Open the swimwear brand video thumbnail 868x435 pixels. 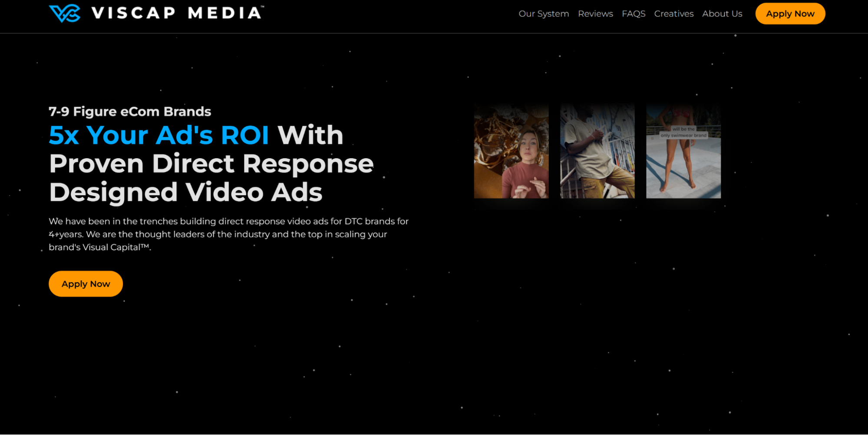(683, 151)
